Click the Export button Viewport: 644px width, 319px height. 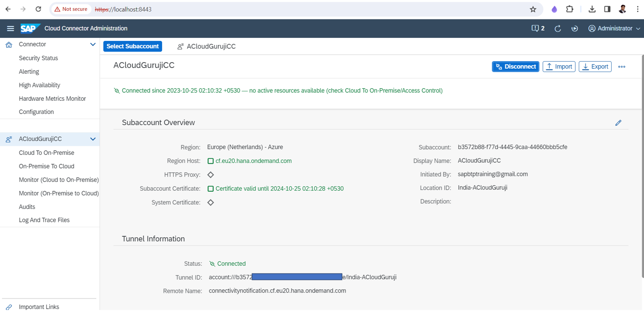[x=594, y=67]
